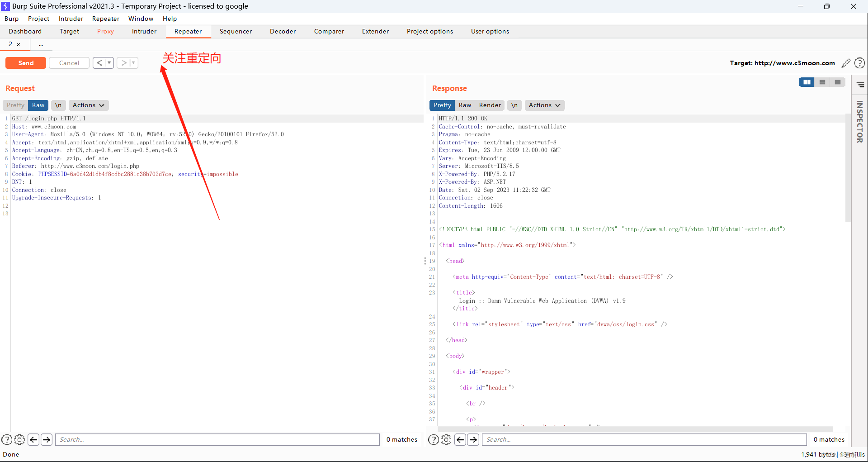Switch to the Dashboard tab

pos(25,31)
